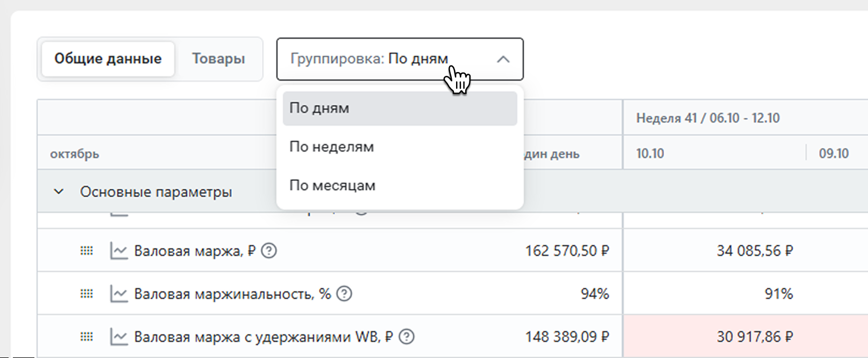Click drag handle of Валовая маржинальность row
Viewport: 868px width, 358px height.
click(87, 293)
